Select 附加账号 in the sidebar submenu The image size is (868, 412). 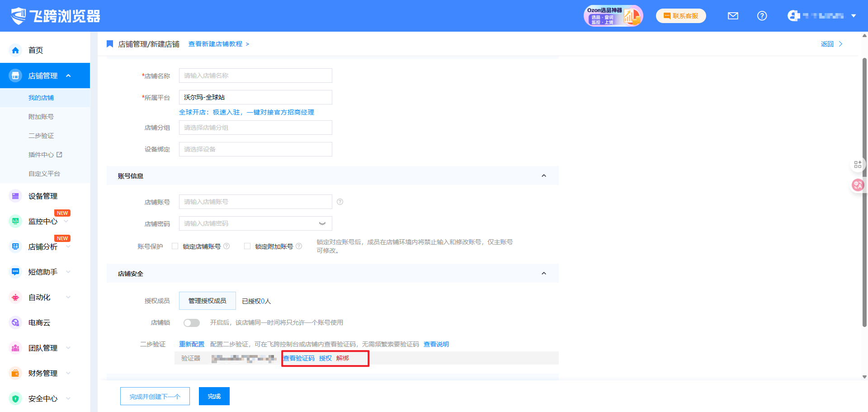pyautogui.click(x=41, y=117)
